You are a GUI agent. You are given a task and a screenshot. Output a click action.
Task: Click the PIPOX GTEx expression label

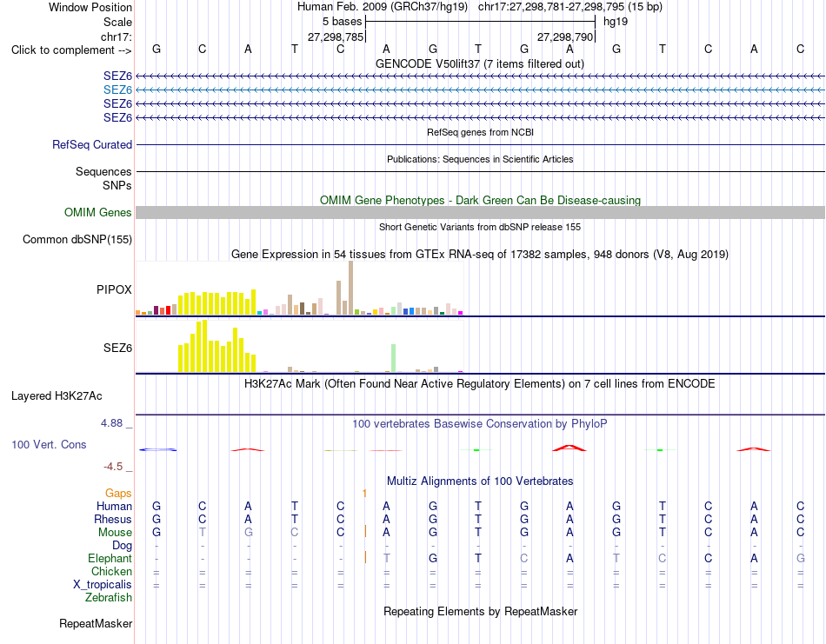[114, 289]
